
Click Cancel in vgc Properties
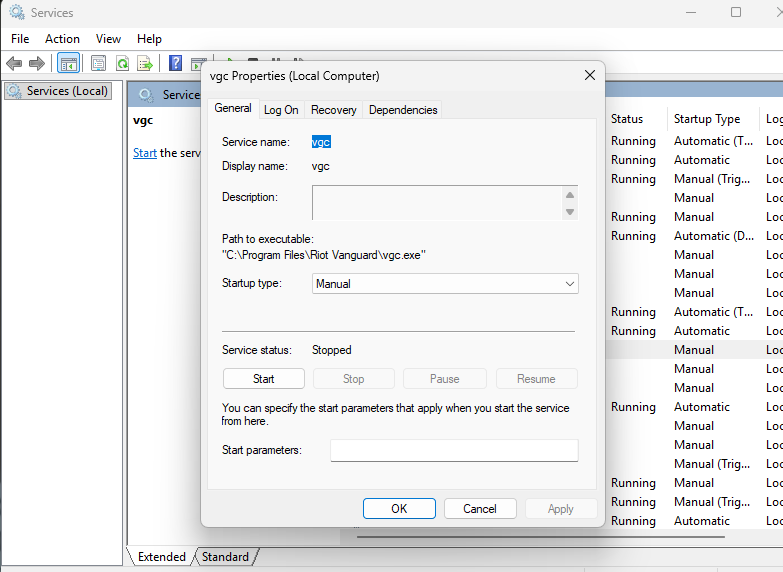[x=480, y=509]
